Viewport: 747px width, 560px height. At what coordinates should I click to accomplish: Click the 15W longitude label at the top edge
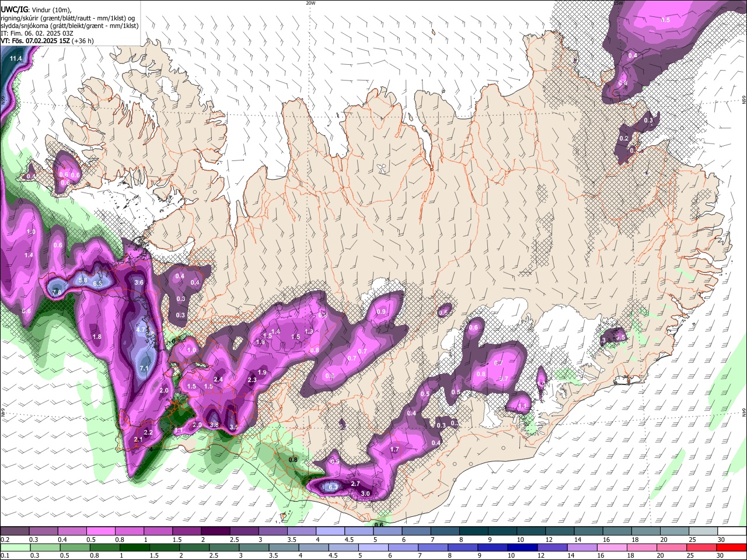(x=619, y=3)
